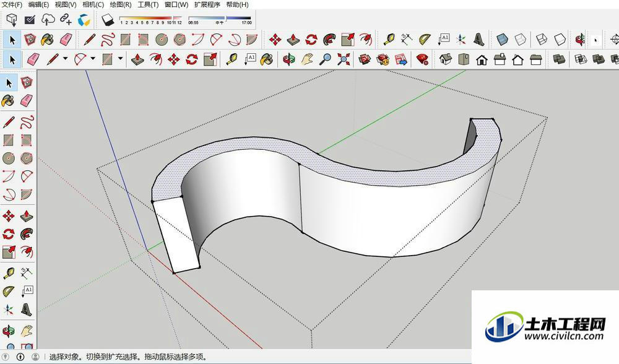Image resolution: width=619 pixels, height=364 pixels.
Task: Open the Extension Manager ruby icon
Action: 422,59
